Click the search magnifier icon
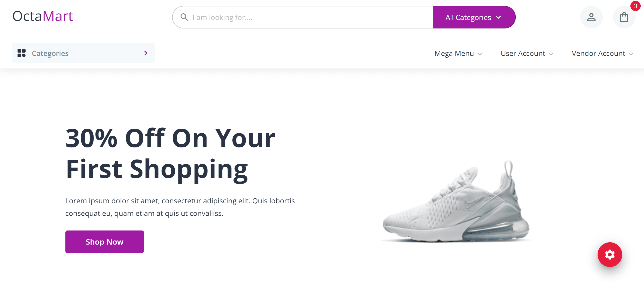644x291 pixels. coord(184,17)
